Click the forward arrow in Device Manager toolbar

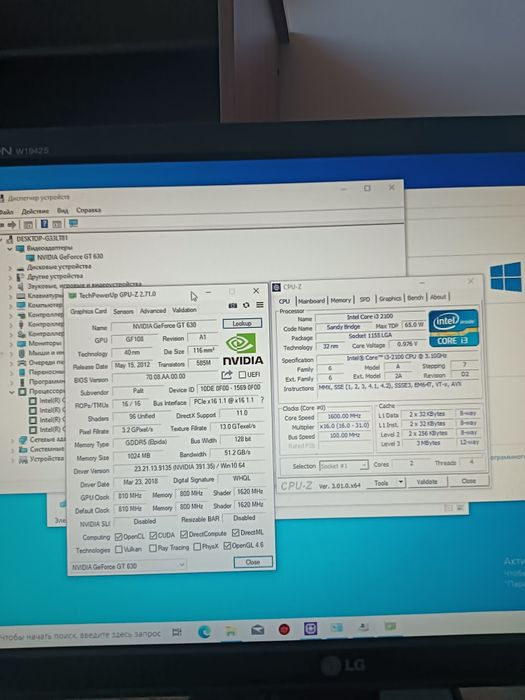click(12, 225)
